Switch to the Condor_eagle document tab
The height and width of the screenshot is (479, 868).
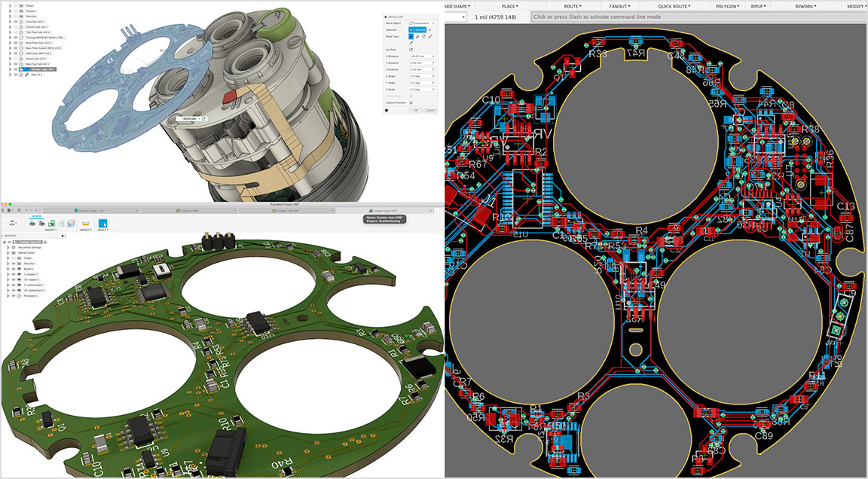pos(91,211)
